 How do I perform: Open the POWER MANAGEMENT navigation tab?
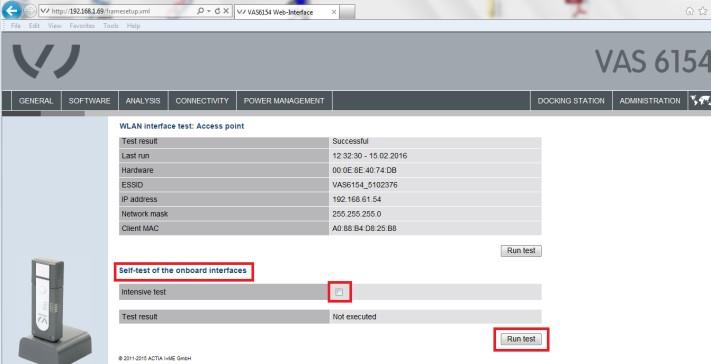[x=284, y=101]
